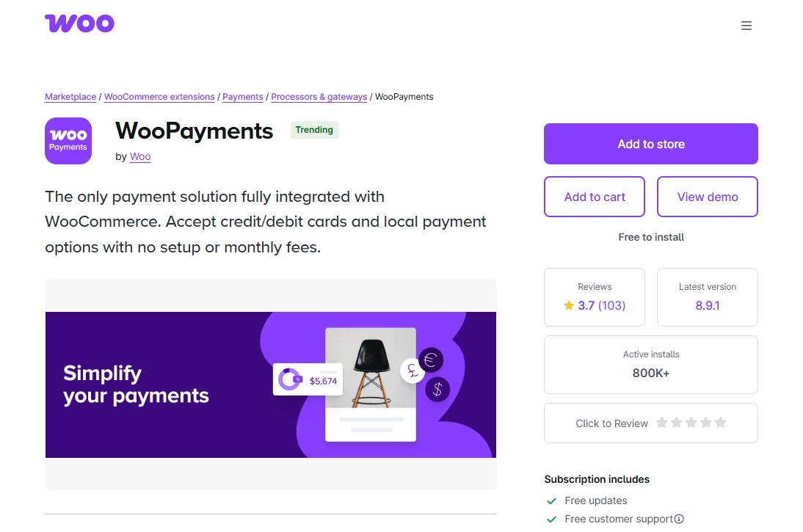The image size is (803, 532).
Task: Go to Payments breadcrumb
Action: point(243,97)
